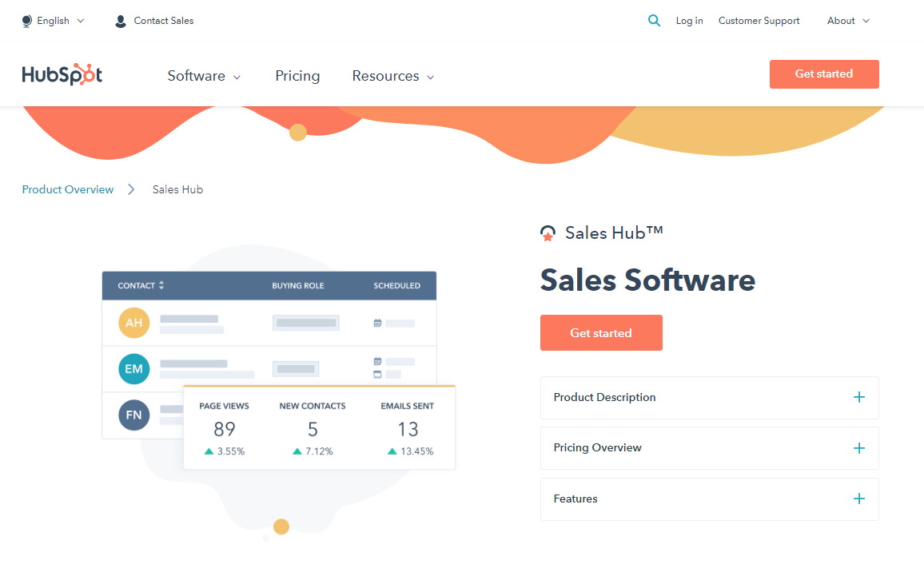924x564 pixels.
Task: Click the Contact column sort arrows
Action: tap(161, 285)
